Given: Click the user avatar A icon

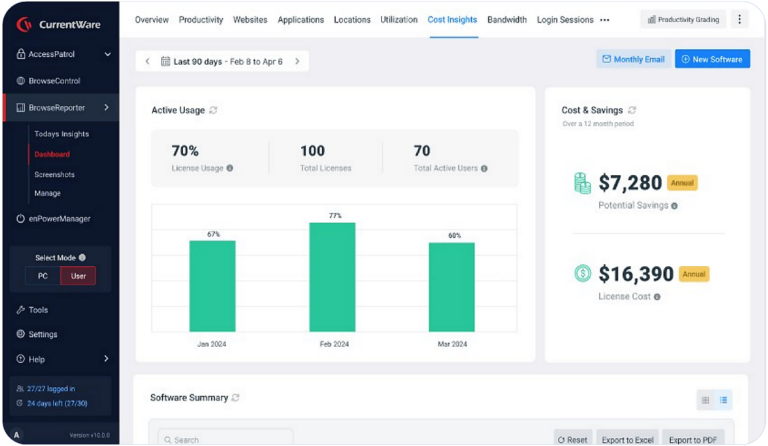Looking at the screenshot, I should [x=16, y=435].
